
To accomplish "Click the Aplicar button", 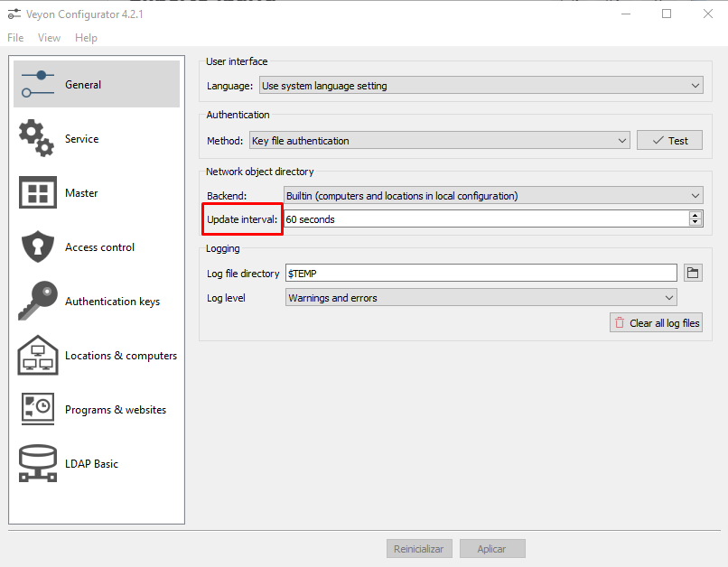I will point(492,548).
